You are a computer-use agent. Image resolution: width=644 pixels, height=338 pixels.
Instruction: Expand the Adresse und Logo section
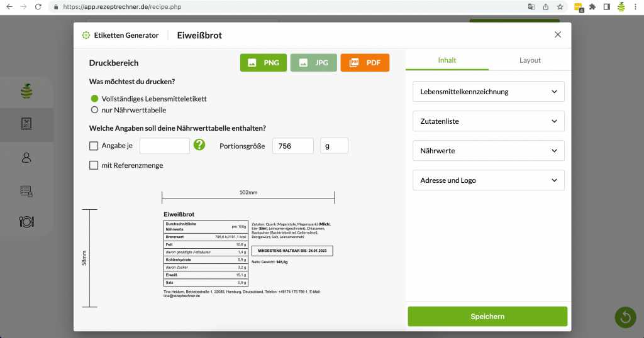click(488, 180)
